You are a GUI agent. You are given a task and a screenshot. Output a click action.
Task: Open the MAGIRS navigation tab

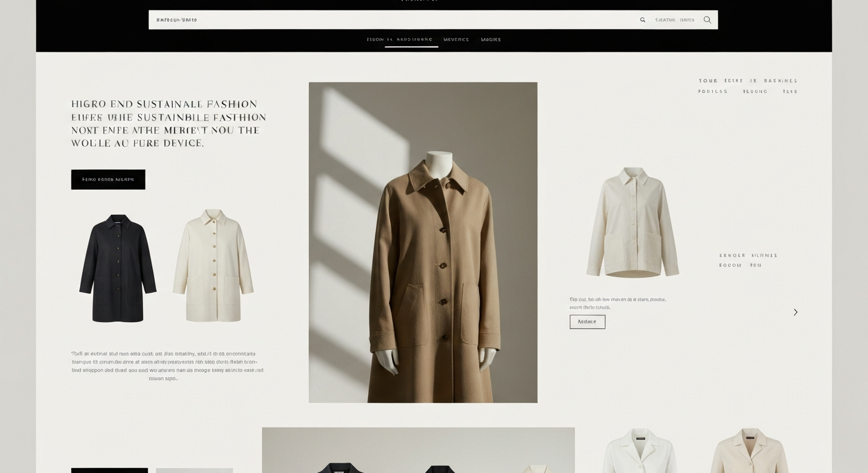point(491,39)
